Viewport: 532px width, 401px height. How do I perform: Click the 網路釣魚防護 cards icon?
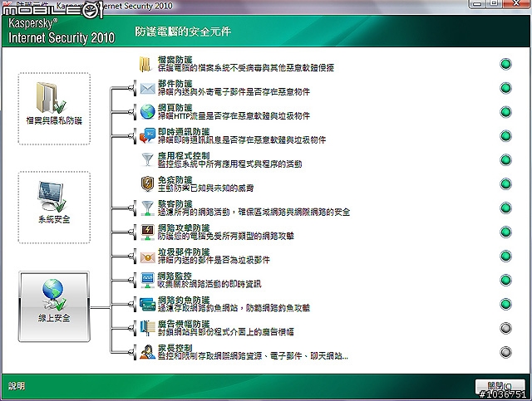point(147,304)
